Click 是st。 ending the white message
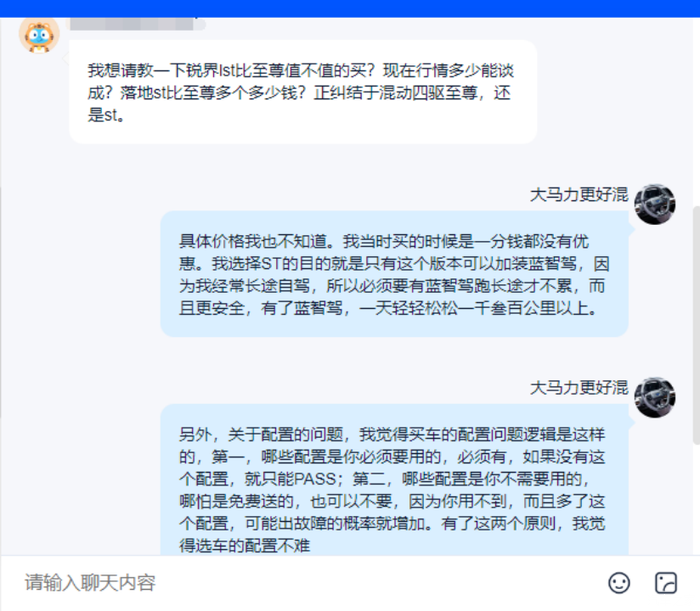This screenshot has height=611, width=700. click(106, 115)
